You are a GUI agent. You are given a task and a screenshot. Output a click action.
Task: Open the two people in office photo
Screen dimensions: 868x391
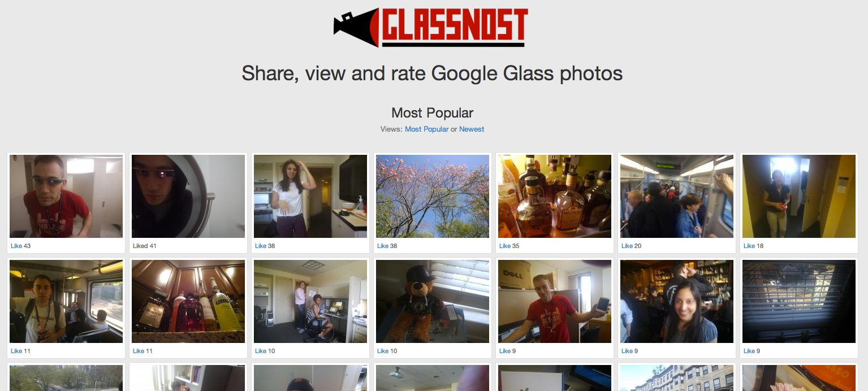coord(310,301)
